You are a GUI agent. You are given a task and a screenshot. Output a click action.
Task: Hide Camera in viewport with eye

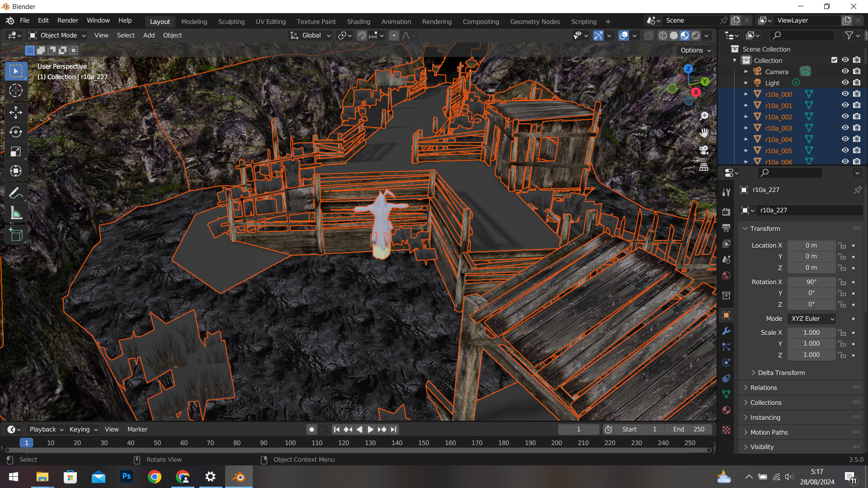point(845,71)
